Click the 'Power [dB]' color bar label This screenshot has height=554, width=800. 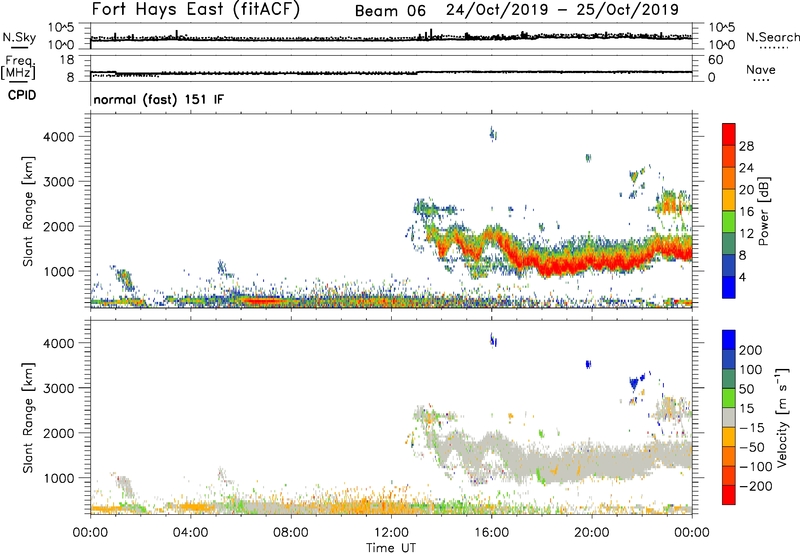pyautogui.click(x=764, y=211)
